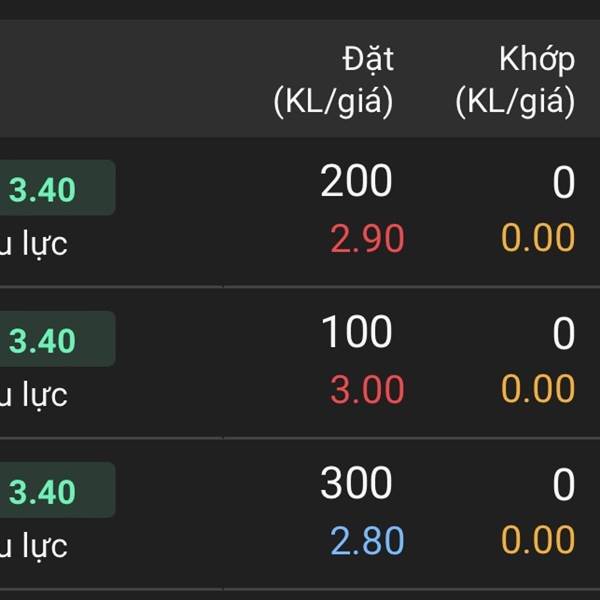Open the order status text beside price 2.80

tap(33, 545)
